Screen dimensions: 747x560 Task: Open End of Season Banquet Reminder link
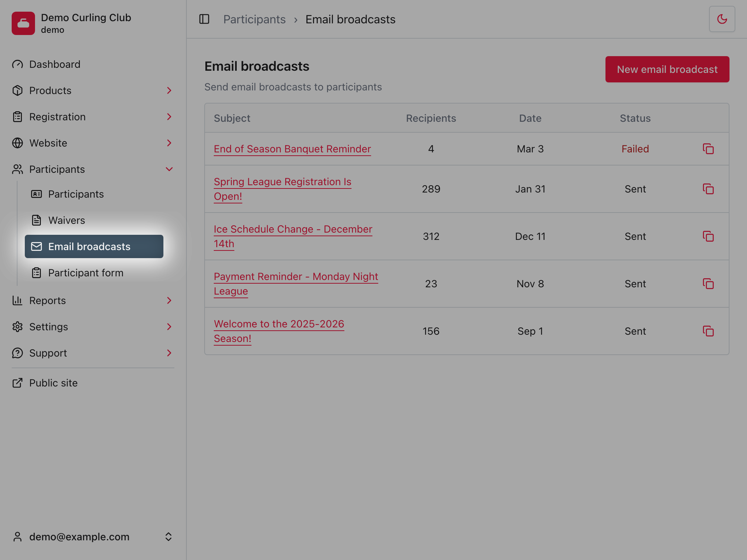[292, 149]
